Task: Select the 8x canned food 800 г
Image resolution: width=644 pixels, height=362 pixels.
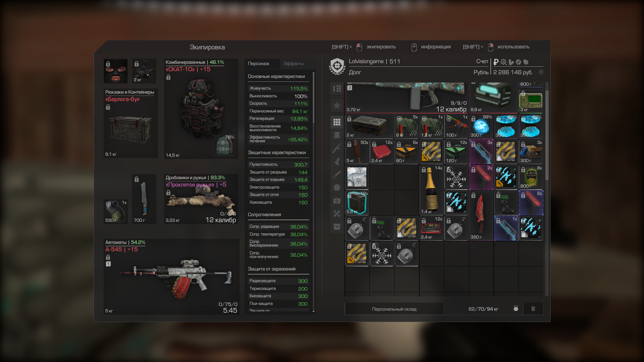Action: click(531, 177)
